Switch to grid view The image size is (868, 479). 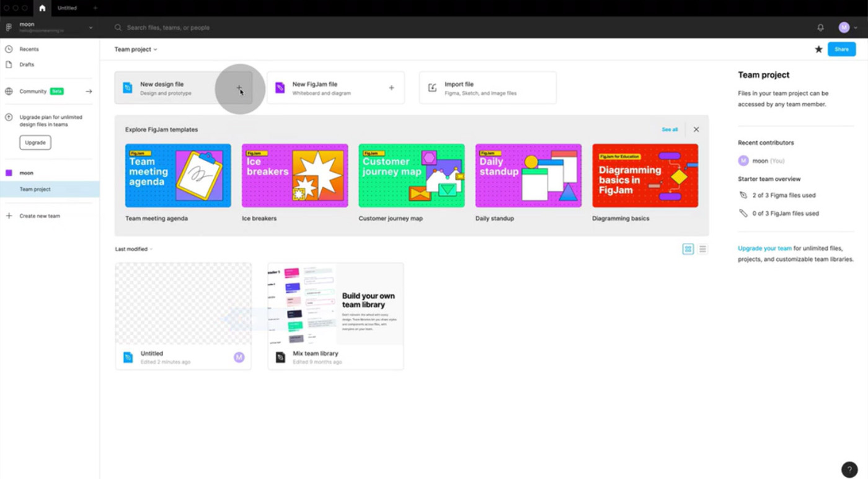(688, 249)
